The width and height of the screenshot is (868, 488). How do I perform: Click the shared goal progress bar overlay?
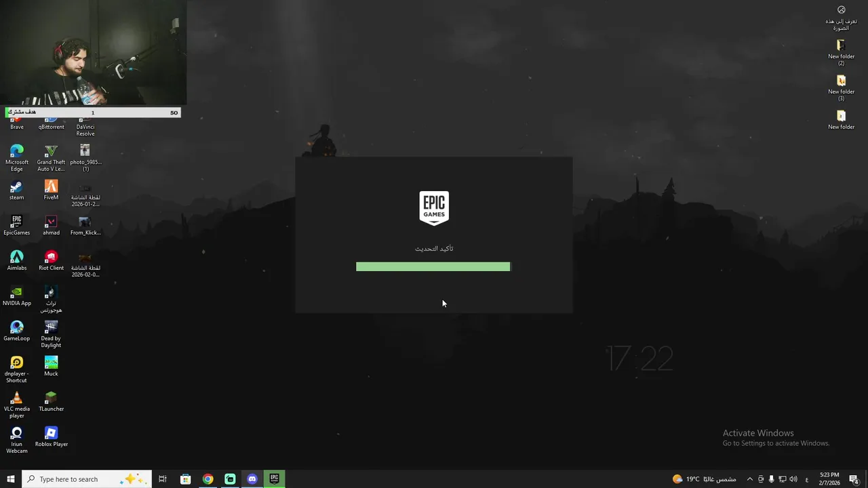93,113
